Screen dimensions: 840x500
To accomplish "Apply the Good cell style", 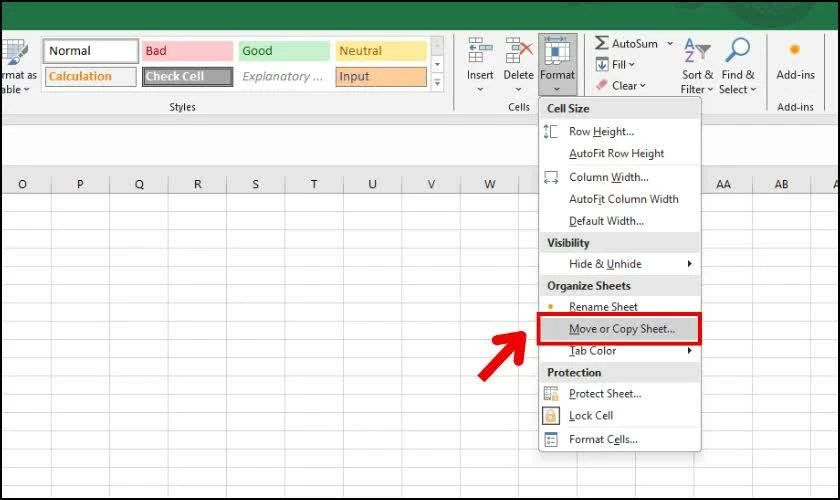I will tap(284, 51).
